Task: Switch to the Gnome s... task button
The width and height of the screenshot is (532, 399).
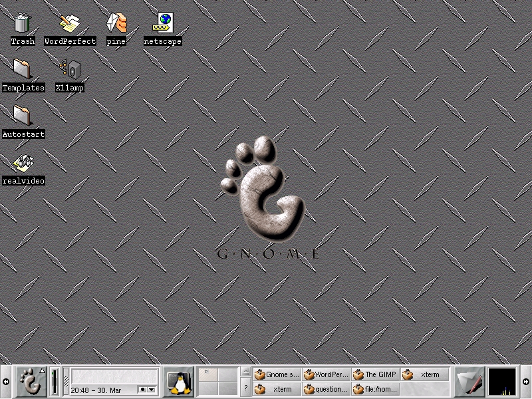Action: [277, 374]
